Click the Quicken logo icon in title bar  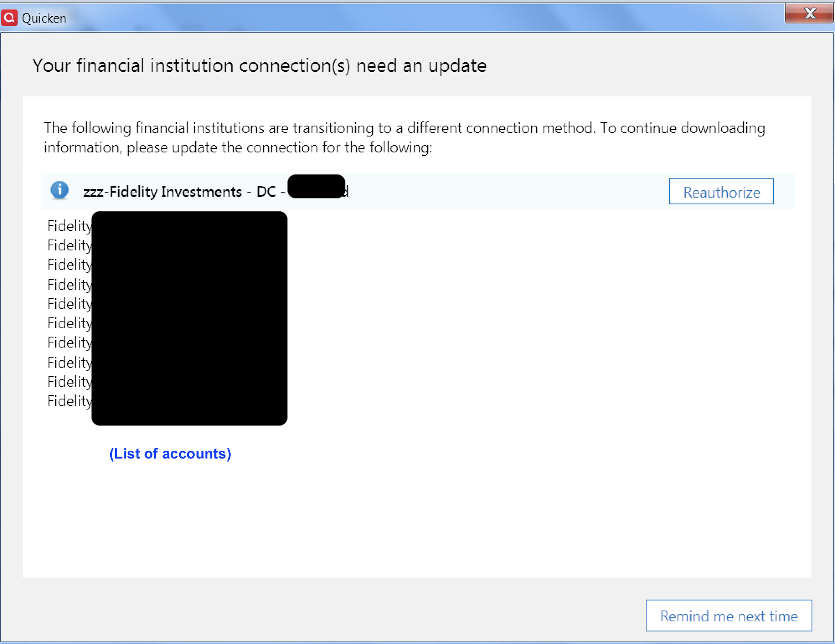[9, 18]
